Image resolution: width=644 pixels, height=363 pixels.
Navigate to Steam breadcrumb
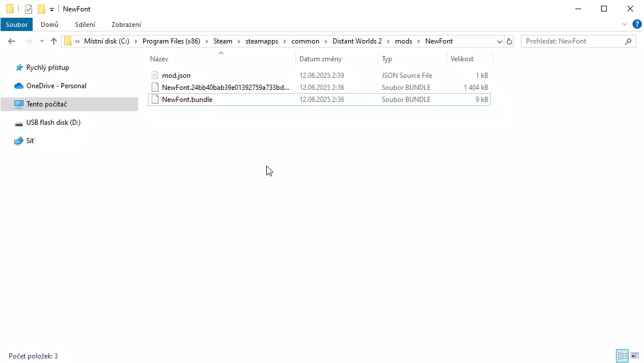coord(223,41)
